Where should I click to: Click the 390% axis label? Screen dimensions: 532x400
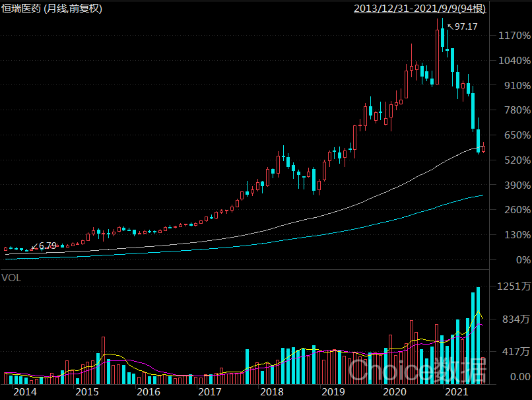[517, 185]
